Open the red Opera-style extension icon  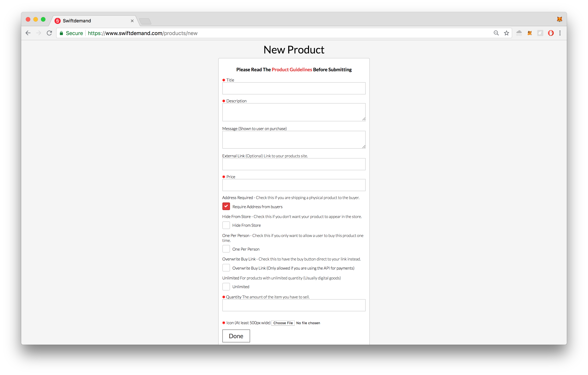tap(551, 33)
